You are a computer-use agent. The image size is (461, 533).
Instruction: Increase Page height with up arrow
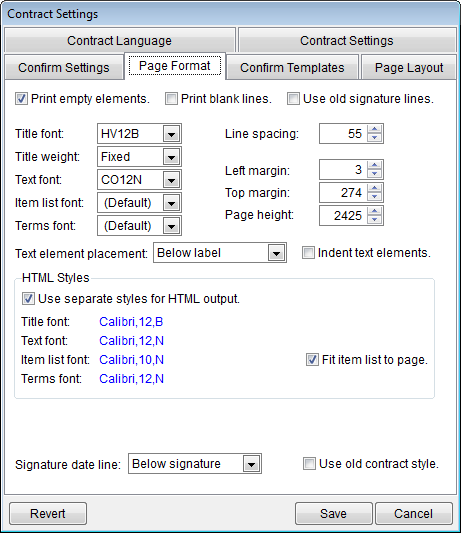pyautogui.click(x=374, y=211)
